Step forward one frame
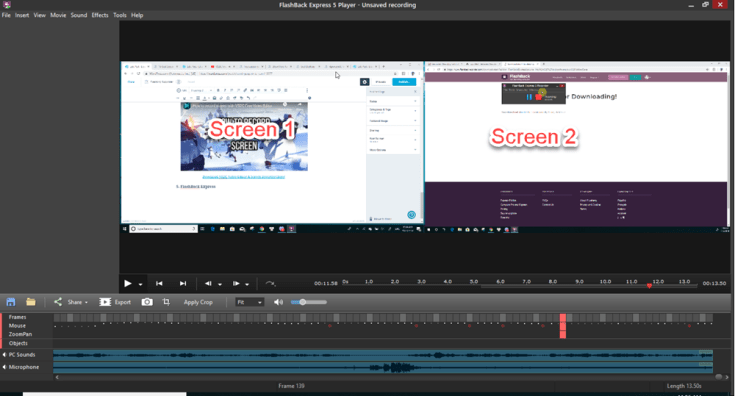The image size is (735, 396). 236,283
